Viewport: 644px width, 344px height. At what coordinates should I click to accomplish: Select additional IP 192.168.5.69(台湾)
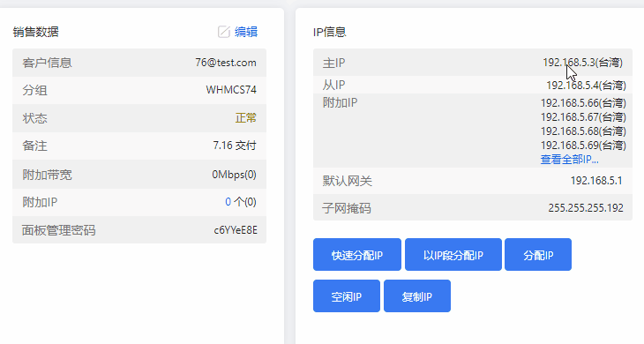(x=583, y=146)
